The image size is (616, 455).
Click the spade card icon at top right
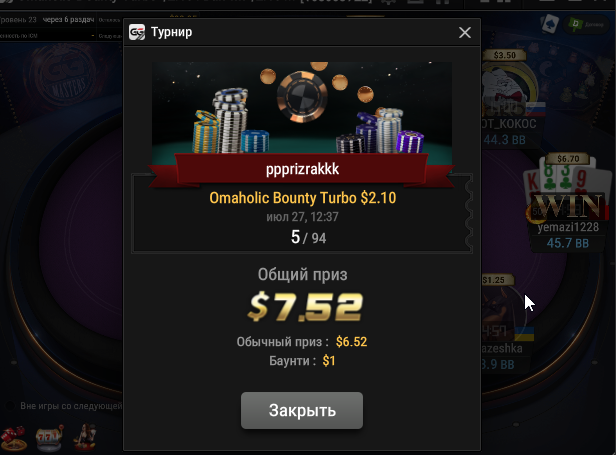(x=550, y=24)
